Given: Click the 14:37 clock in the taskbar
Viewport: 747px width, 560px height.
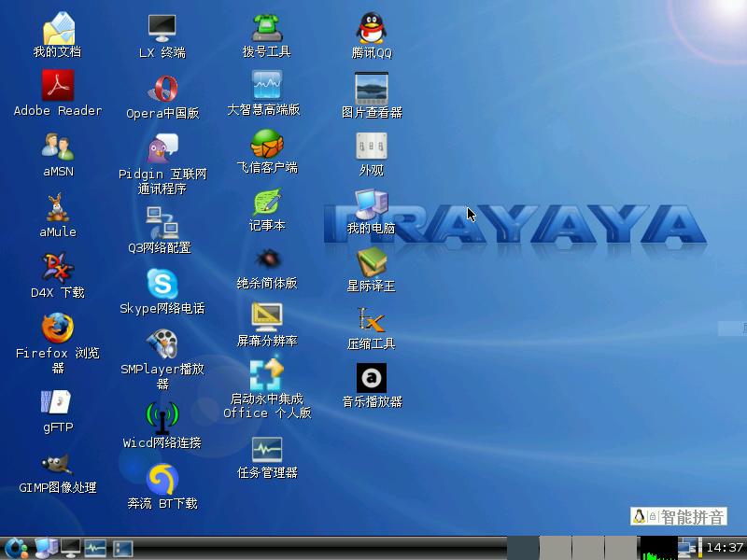Looking at the screenshot, I should [x=726, y=548].
